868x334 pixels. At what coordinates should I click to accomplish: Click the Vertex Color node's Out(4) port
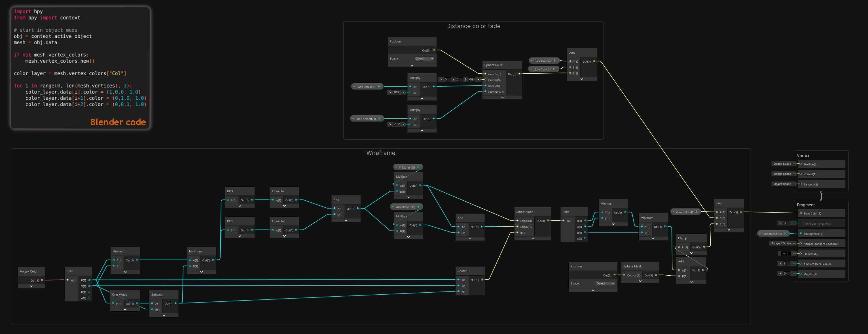point(42,280)
